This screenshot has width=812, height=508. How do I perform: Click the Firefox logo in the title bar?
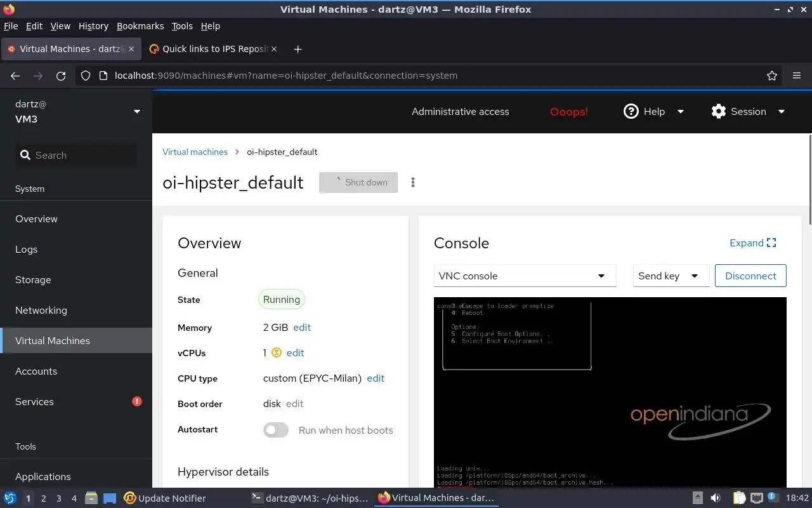[8, 9]
